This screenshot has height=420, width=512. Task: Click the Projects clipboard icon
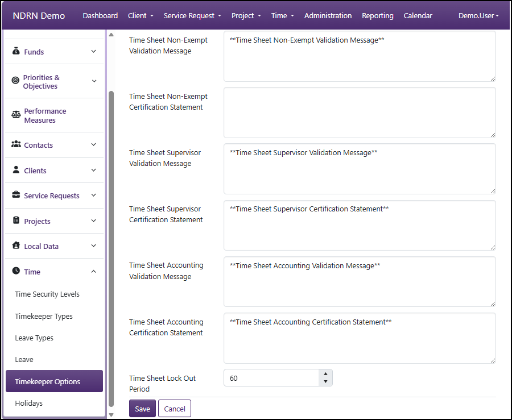(x=16, y=220)
